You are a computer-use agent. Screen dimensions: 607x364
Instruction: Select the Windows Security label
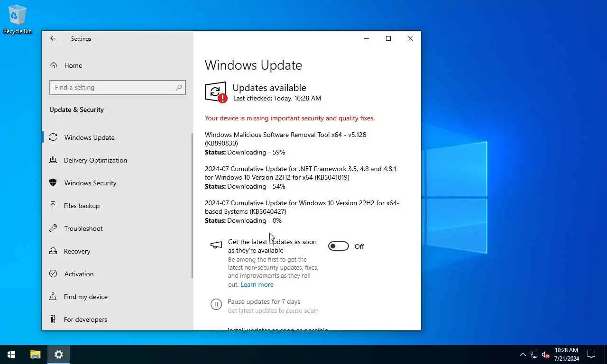click(90, 183)
